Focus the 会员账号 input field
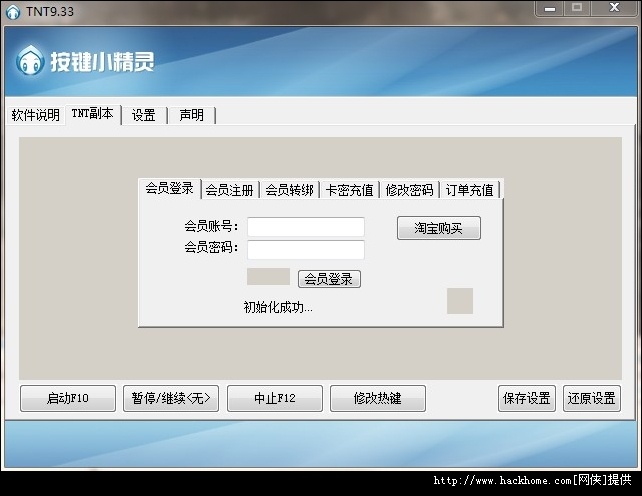Image resolution: width=642 pixels, height=496 pixels. coord(305,227)
